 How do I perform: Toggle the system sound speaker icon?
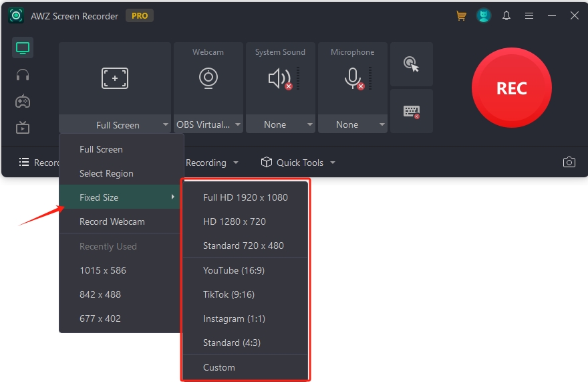280,78
